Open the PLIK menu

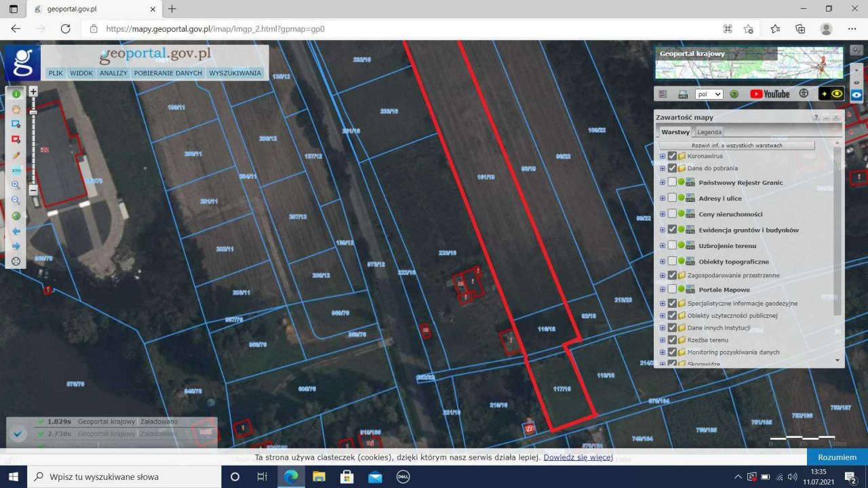point(56,73)
